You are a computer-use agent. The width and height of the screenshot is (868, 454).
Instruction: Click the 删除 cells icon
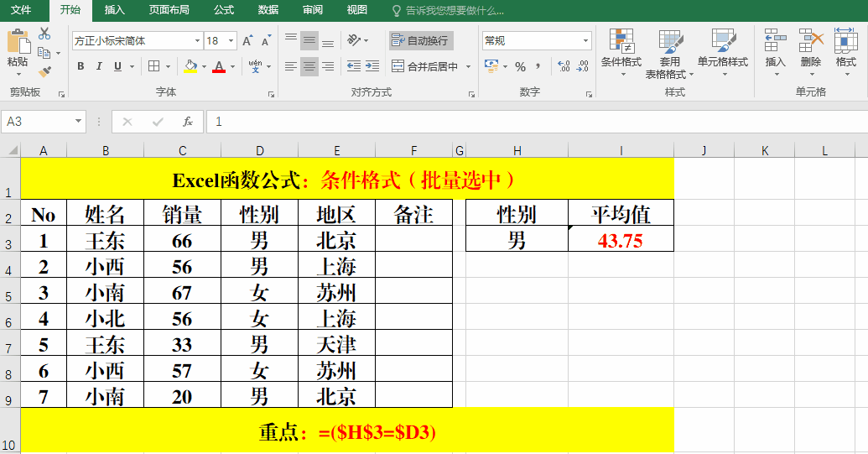[x=811, y=41]
